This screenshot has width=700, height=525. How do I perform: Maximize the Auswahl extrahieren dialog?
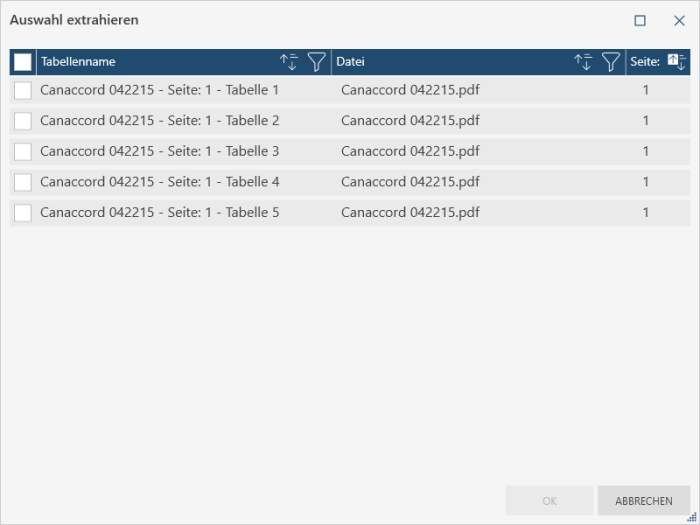click(640, 20)
